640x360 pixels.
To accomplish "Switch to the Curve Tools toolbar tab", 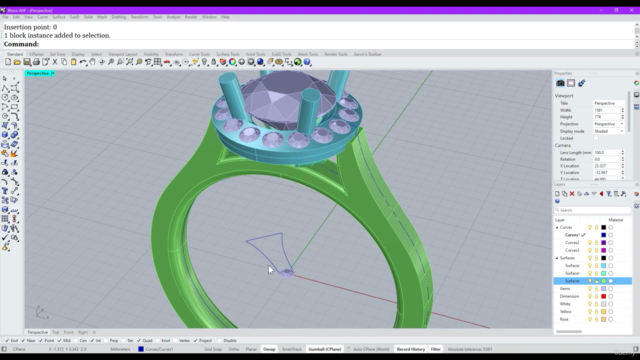I will 199,54.
